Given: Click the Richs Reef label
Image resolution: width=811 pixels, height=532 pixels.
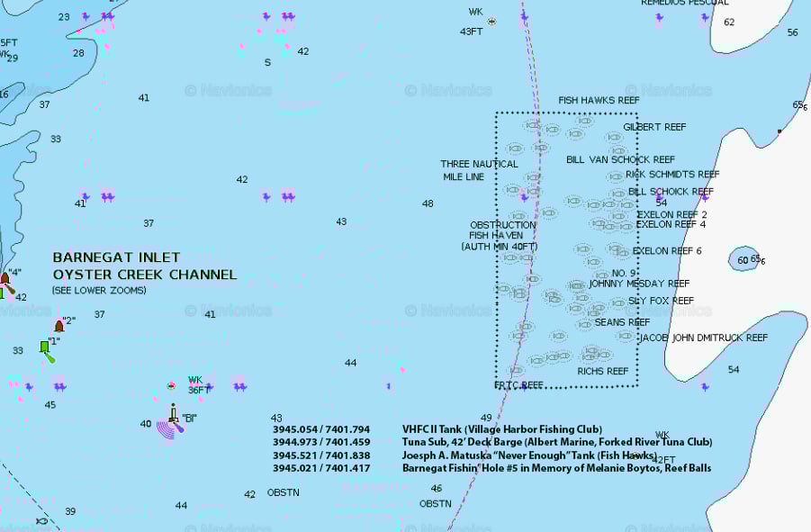Looking at the screenshot, I should pyautogui.click(x=602, y=371).
